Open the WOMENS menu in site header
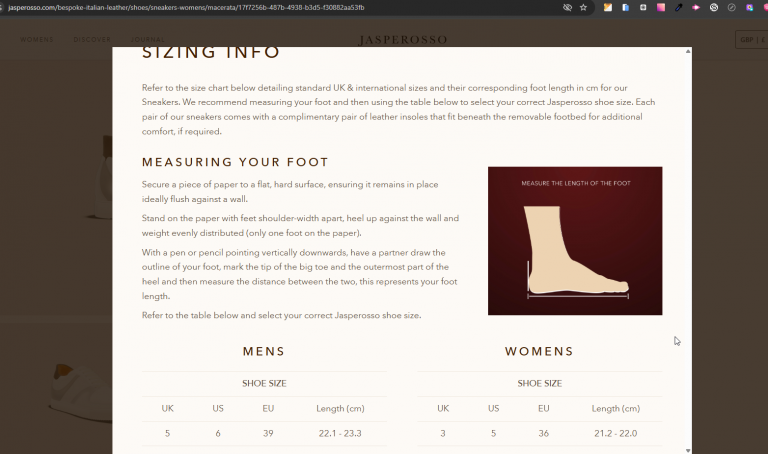The image size is (768, 454). 37,39
